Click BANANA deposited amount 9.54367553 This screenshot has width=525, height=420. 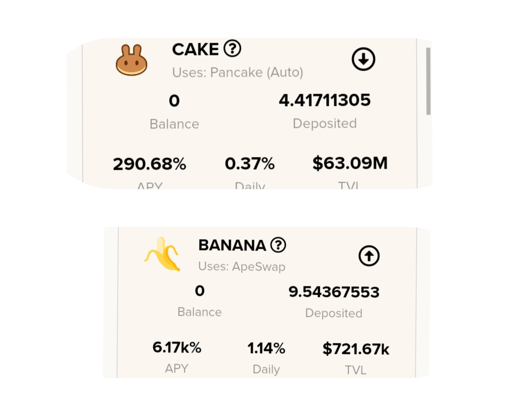click(334, 292)
